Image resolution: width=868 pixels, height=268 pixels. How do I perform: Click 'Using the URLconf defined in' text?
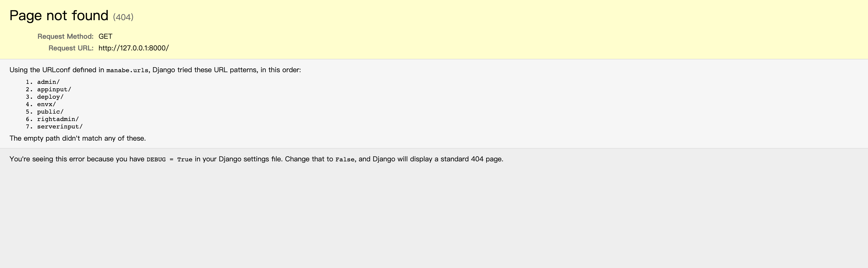coord(57,70)
